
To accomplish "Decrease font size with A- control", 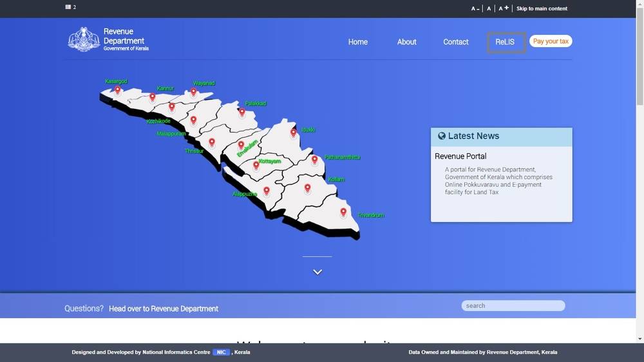I will click(x=475, y=9).
